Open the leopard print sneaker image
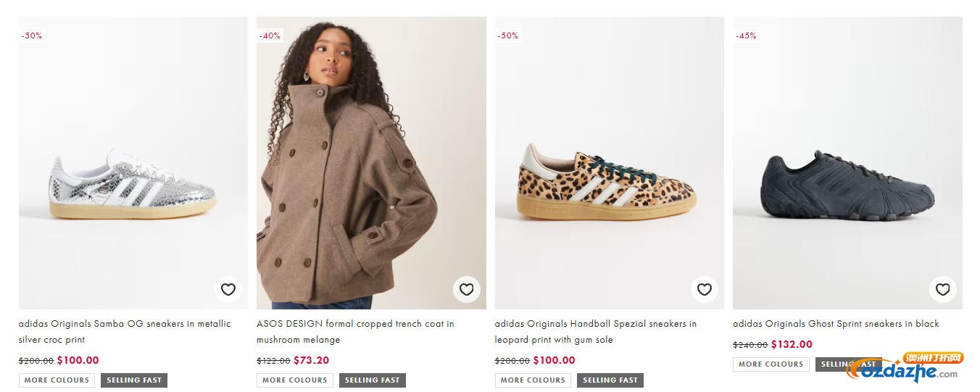The width and height of the screenshot is (980, 392). pos(610,163)
